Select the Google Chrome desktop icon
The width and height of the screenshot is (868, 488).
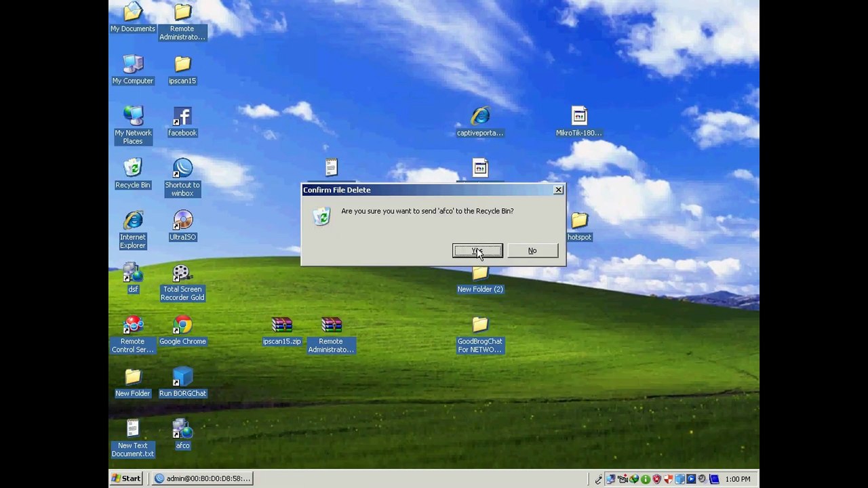pyautogui.click(x=182, y=331)
